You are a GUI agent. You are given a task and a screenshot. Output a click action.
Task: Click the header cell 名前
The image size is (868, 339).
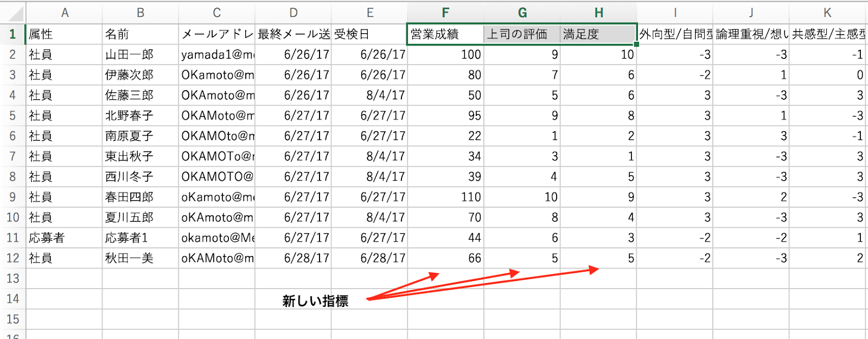(141, 34)
